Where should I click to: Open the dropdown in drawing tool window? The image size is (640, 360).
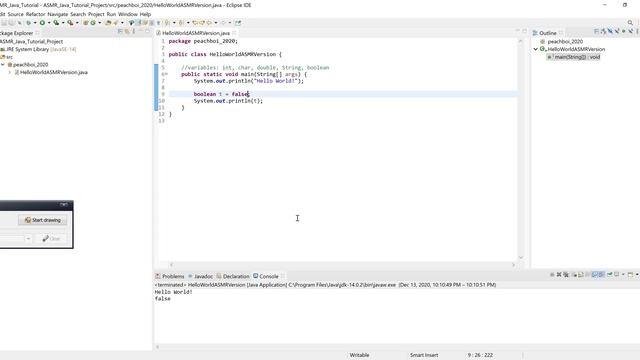tap(28, 238)
